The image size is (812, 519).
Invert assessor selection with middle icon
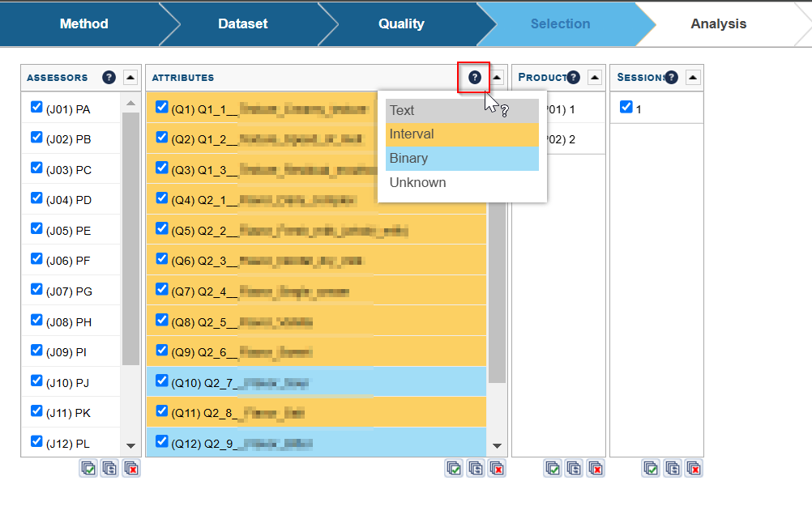click(109, 468)
